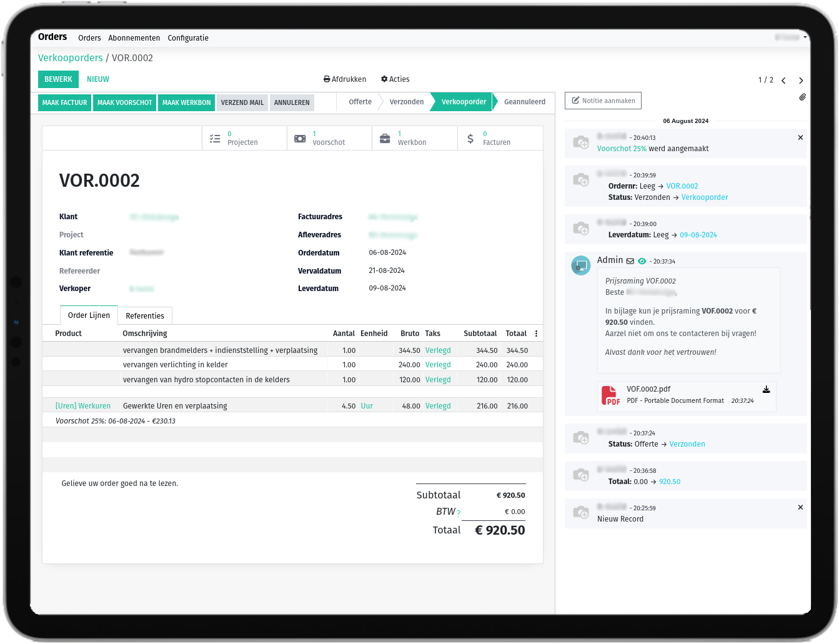The width and height of the screenshot is (839, 644).
Task: Click the paperclip attachment icon
Action: [803, 97]
